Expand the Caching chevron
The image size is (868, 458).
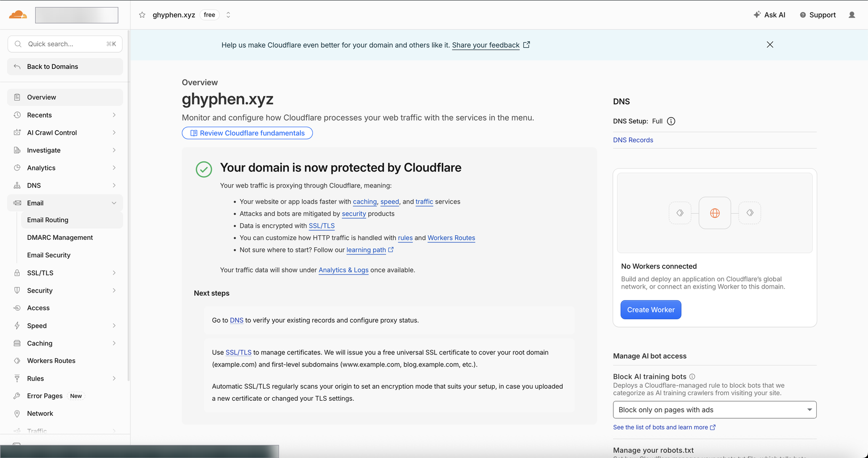click(114, 343)
